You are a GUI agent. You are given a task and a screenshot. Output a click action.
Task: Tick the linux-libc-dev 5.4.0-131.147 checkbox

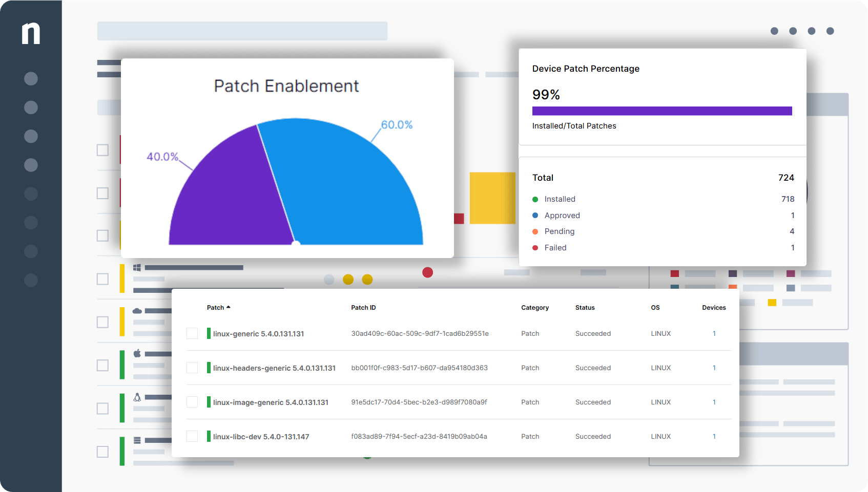click(x=192, y=436)
